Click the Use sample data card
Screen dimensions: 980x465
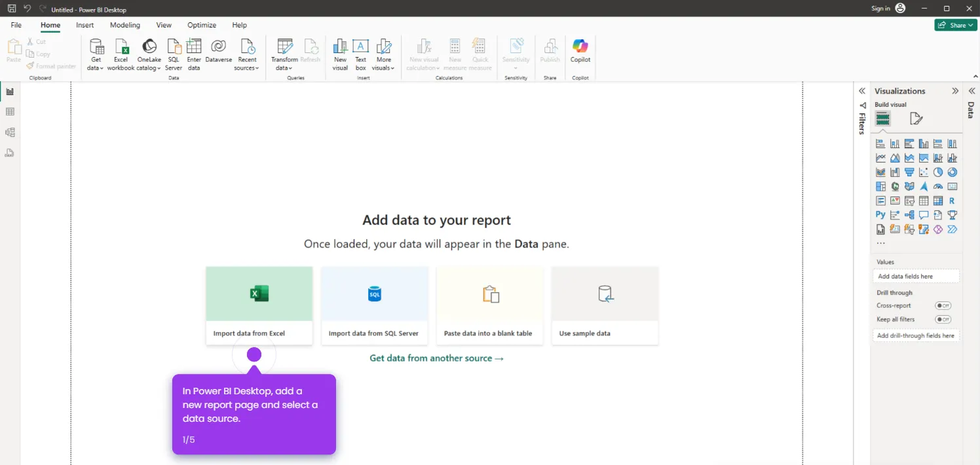coord(605,306)
